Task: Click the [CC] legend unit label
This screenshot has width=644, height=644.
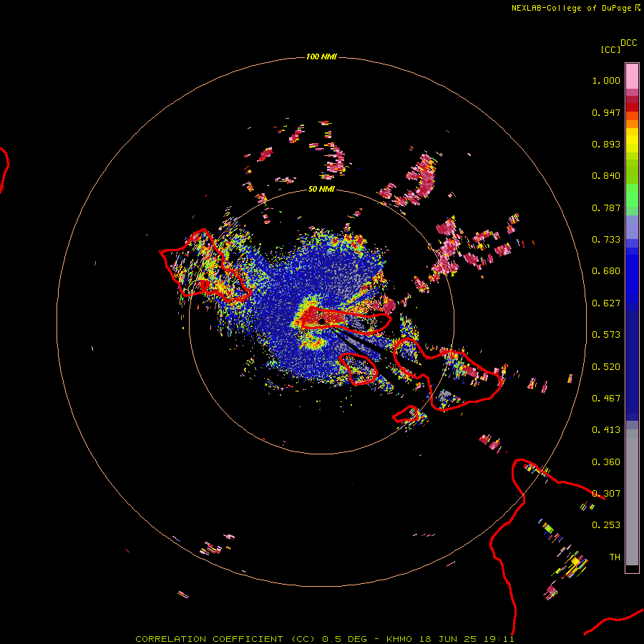Action: [610, 49]
